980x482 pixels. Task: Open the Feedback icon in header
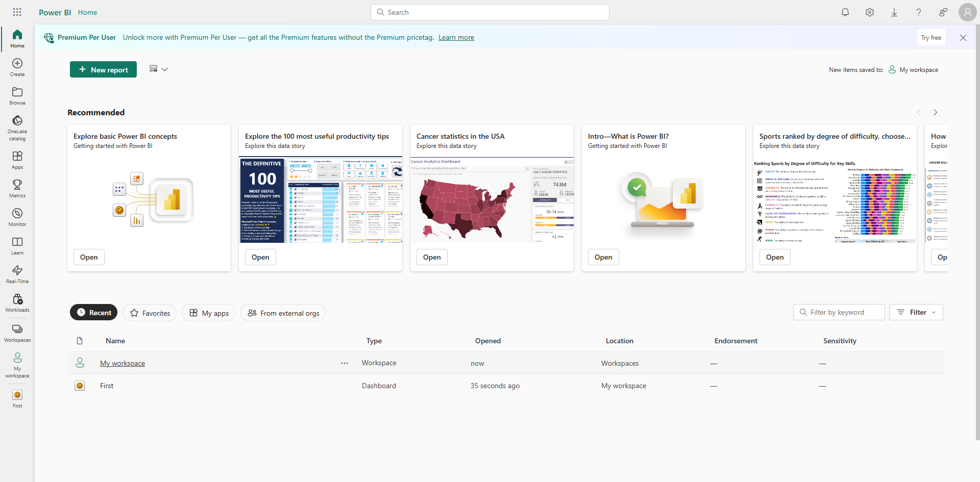tap(943, 12)
